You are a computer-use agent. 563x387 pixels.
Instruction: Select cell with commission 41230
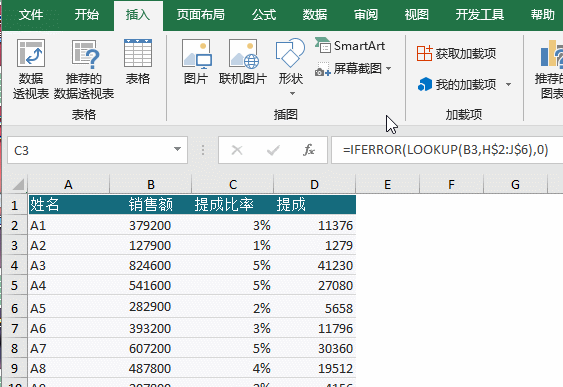[315, 266]
